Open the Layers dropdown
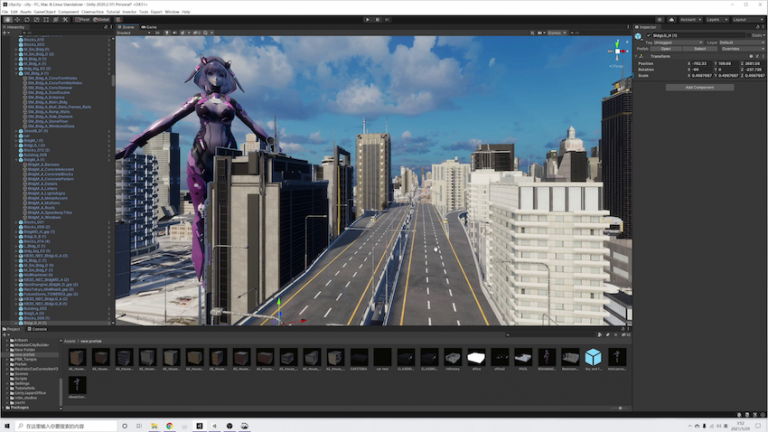This screenshot has height=432, width=768. click(x=715, y=19)
